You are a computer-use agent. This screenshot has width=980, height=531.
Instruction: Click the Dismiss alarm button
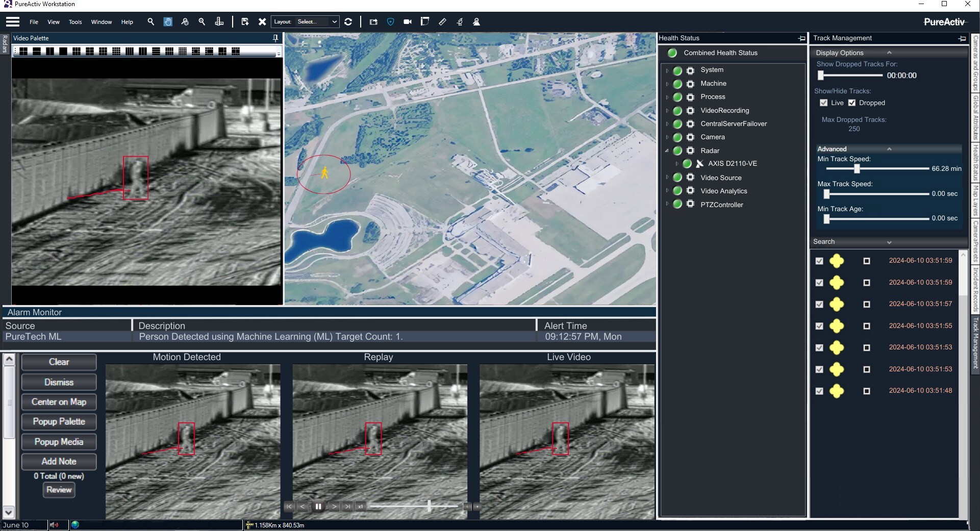[x=59, y=382]
